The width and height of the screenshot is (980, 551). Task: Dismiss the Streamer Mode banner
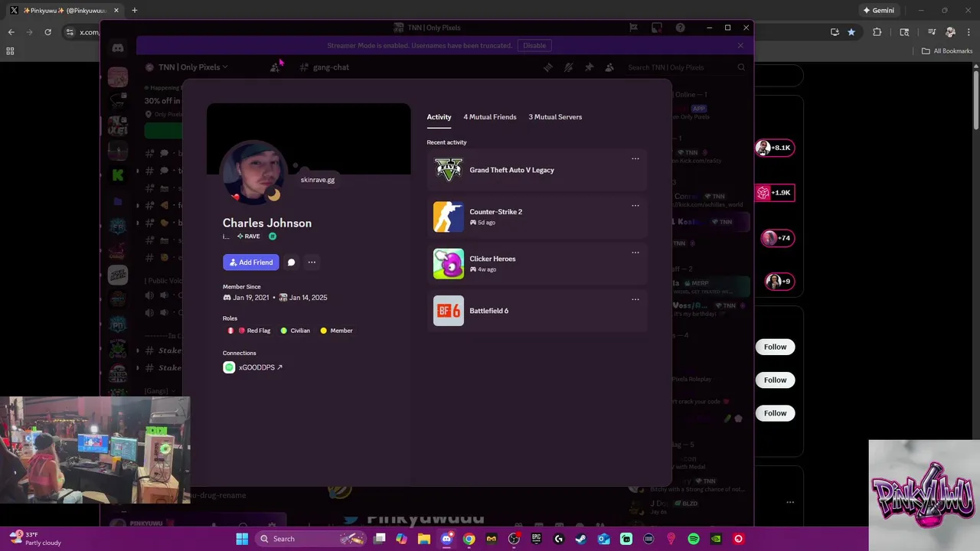[x=740, y=45]
